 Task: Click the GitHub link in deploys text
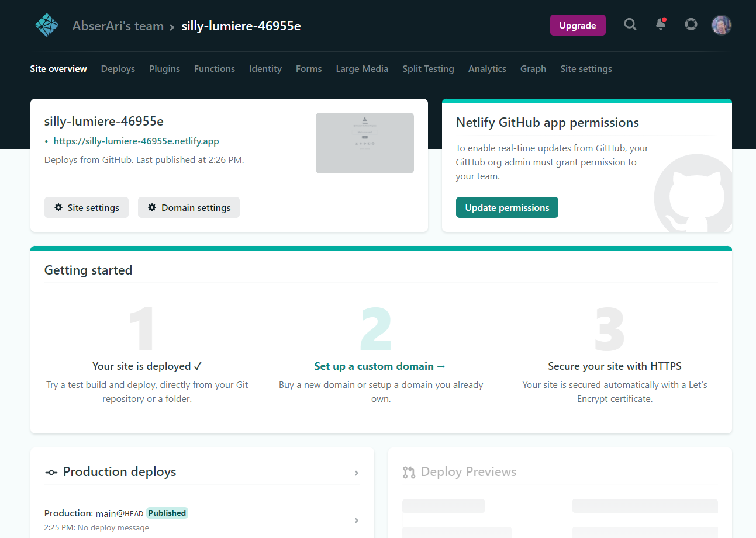point(117,159)
